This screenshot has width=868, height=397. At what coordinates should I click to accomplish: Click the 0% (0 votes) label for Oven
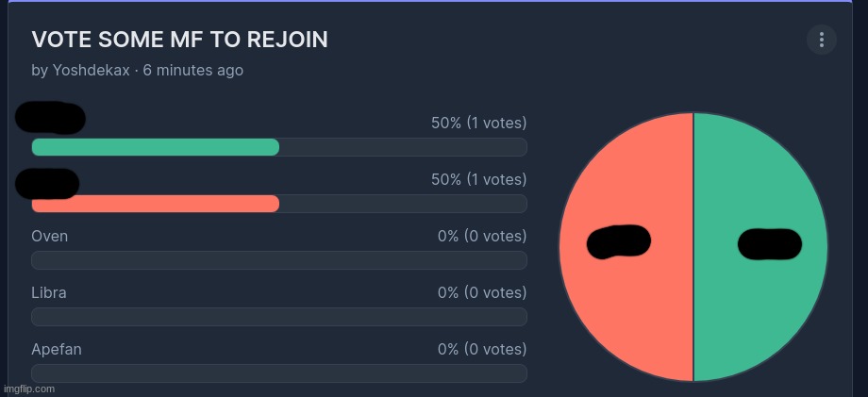(x=482, y=236)
